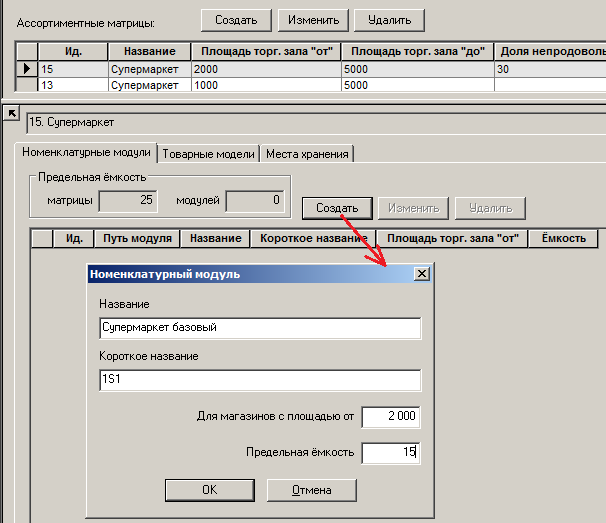Click the площадью от field showing 2 000
This screenshot has width=606, height=523.
tap(391, 417)
